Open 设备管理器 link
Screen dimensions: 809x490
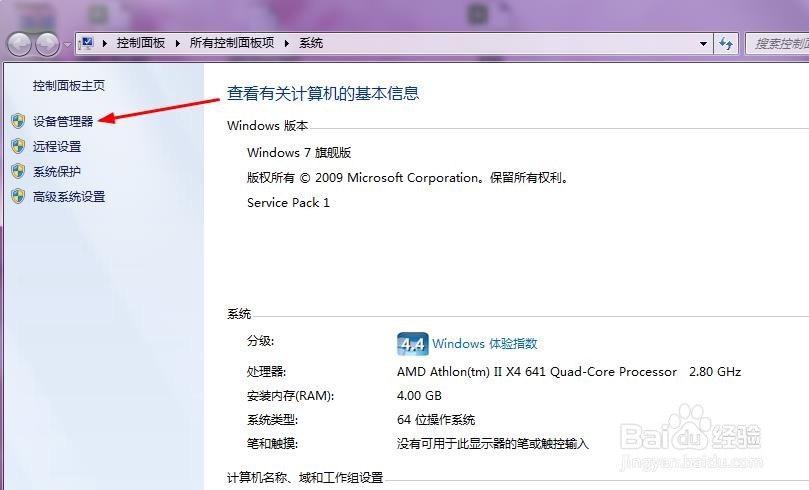point(63,121)
